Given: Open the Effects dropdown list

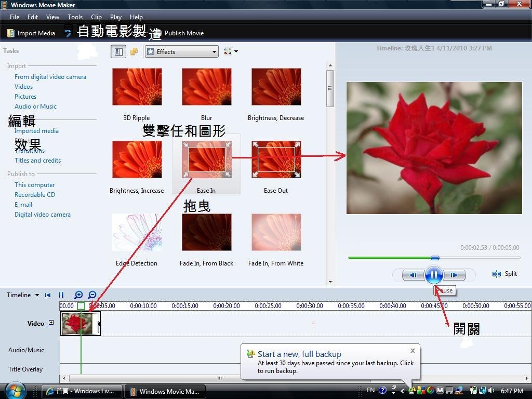Looking at the screenshot, I should pos(181,51).
